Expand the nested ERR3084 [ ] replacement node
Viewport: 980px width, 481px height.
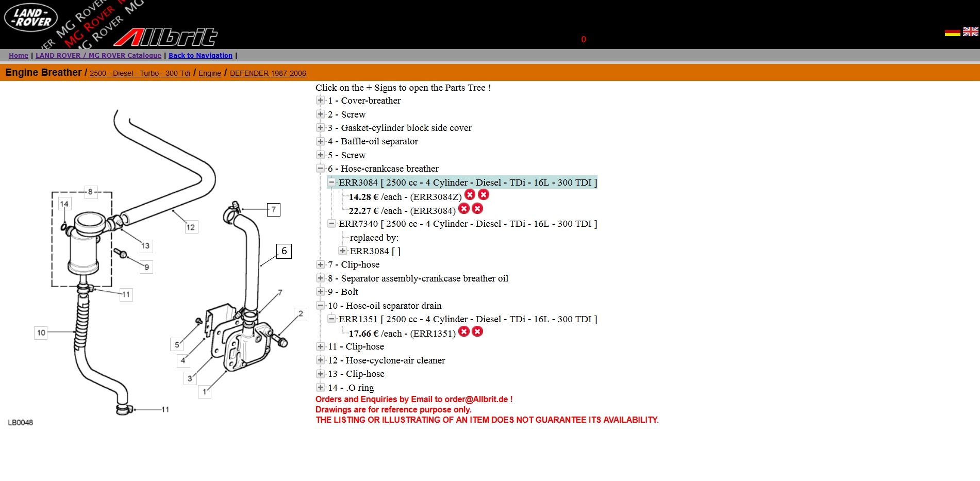coord(343,251)
